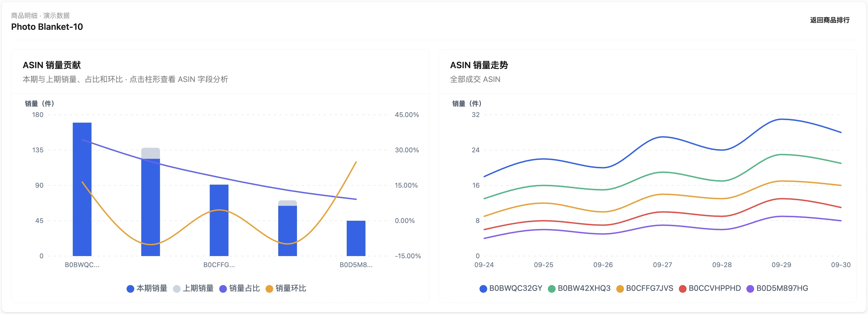Click 30.00% right axis value
The height and width of the screenshot is (314, 868).
click(407, 150)
